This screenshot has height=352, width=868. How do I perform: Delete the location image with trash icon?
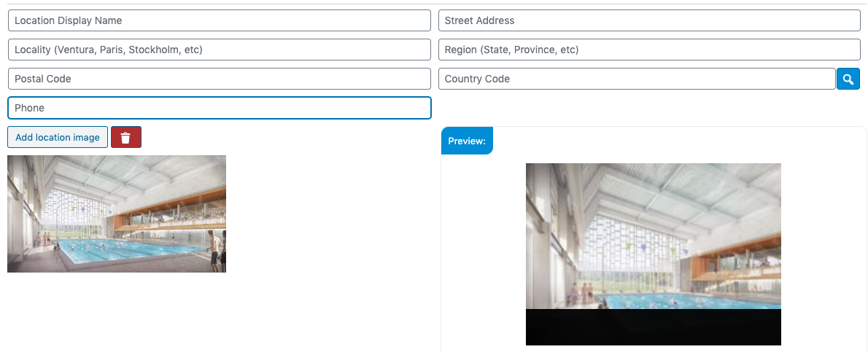point(125,137)
